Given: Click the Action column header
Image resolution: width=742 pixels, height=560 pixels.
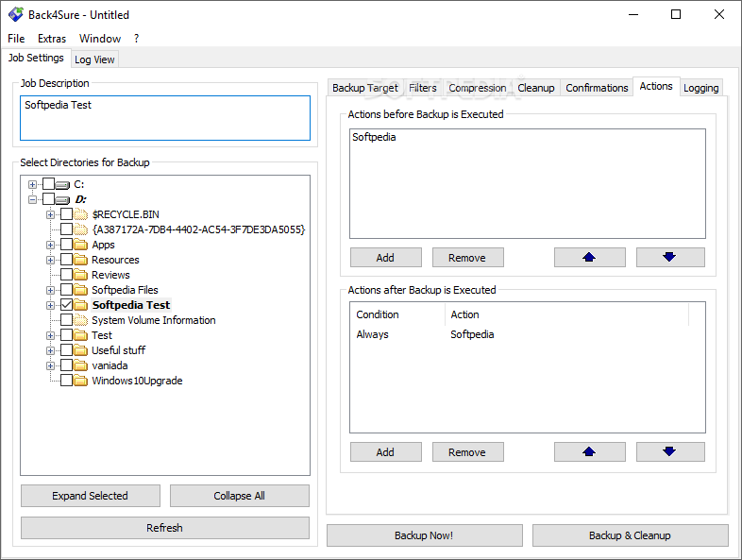Looking at the screenshot, I should coord(567,314).
